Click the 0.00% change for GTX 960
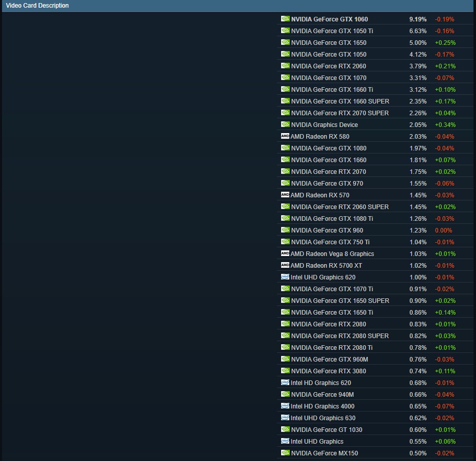Screen dimensions: 476x461 pyautogui.click(x=443, y=231)
